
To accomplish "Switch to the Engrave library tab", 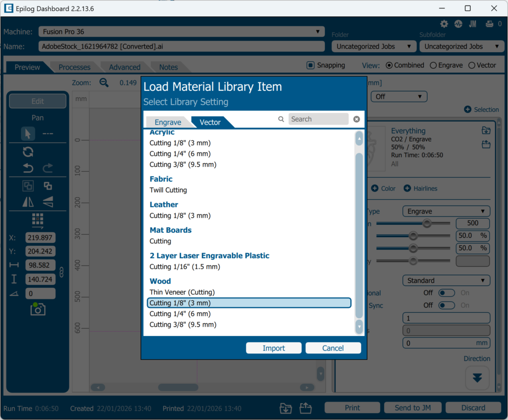I will pos(168,122).
